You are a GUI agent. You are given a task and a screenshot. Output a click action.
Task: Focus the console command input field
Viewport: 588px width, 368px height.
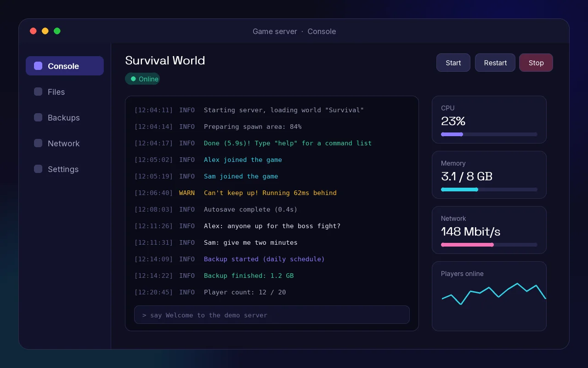coord(272,315)
